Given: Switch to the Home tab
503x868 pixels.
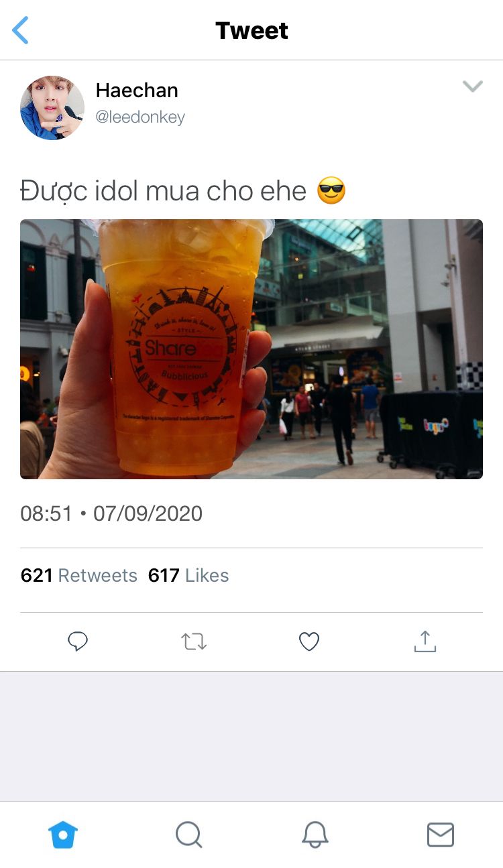Looking at the screenshot, I should [x=63, y=834].
